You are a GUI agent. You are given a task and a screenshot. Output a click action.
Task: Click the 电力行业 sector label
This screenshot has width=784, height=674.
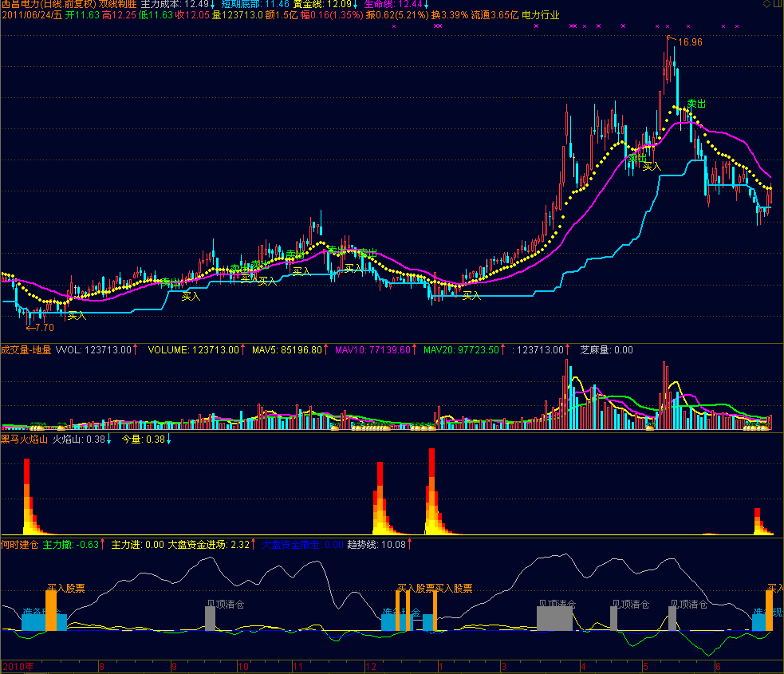pyautogui.click(x=541, y=15)
